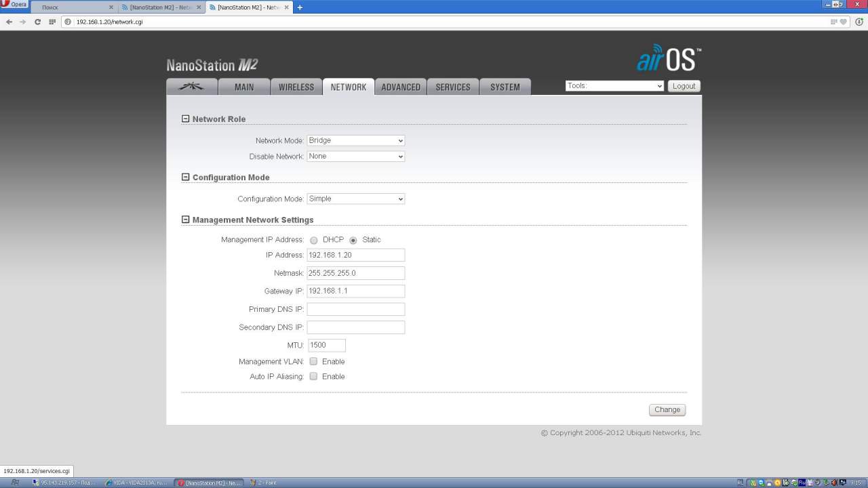The image size is (868, 488).
Task: Click the browser forward arrow
Action: click(x=22, y=22)
